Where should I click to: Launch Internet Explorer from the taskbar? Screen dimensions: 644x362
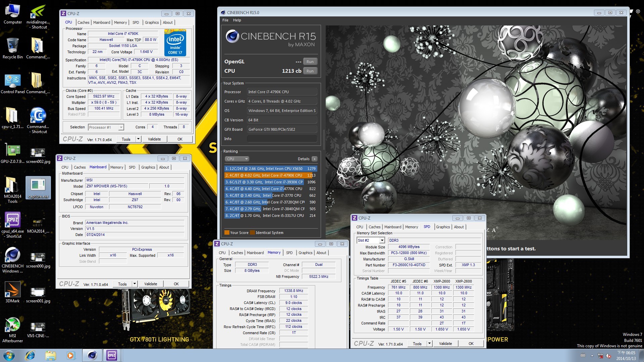[30, 355]
